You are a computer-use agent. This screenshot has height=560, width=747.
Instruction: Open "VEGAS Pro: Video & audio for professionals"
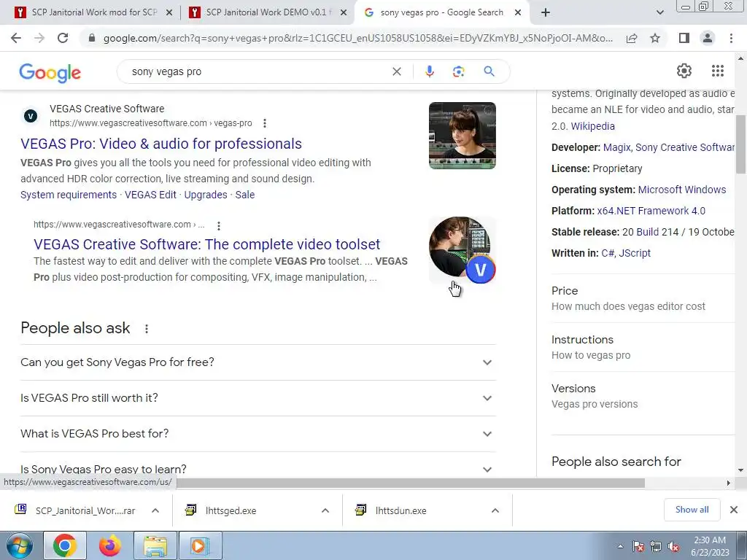point(161,144)
